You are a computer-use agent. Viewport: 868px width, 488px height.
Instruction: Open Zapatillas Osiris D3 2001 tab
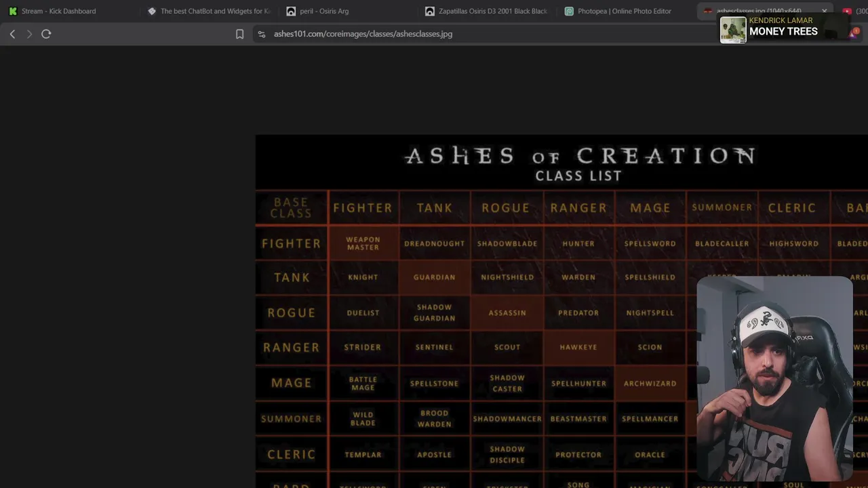485,11
